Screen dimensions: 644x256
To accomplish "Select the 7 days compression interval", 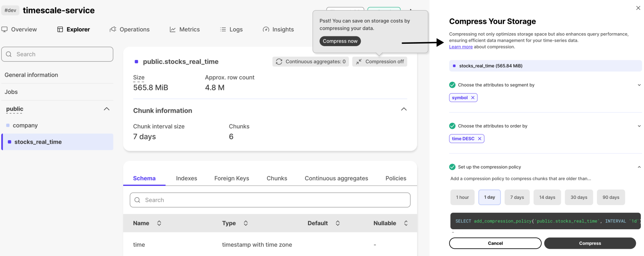I will pos(517,197).
